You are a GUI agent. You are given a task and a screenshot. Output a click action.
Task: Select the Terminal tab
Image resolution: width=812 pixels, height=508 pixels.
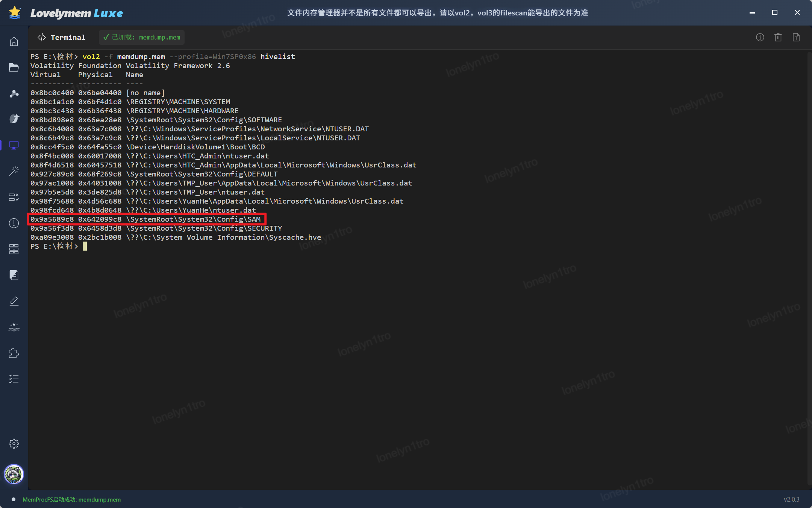(61, 37)
